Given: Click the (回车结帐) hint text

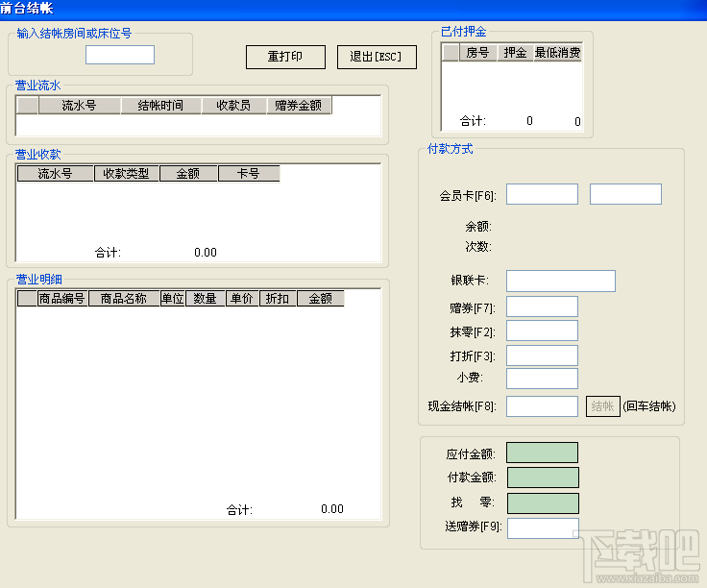Looking at the screenshot, I should point(649,406).
